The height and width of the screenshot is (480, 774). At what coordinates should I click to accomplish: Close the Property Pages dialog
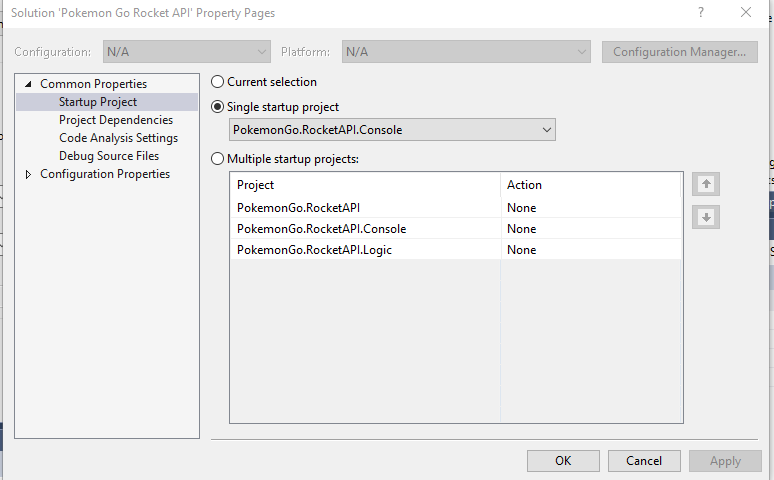pos(746,12)
